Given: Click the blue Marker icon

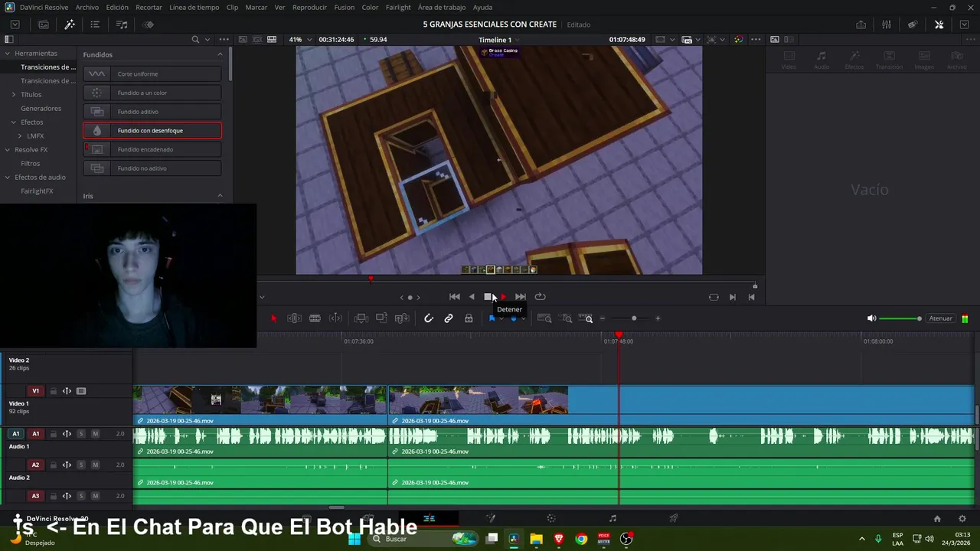Looking at the screenshot, I should click(x=514, y=318).
